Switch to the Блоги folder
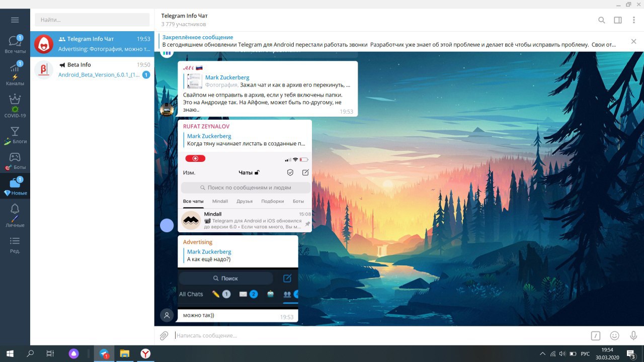Viewport: 644px width, 362px height. (x=15, y=136)
